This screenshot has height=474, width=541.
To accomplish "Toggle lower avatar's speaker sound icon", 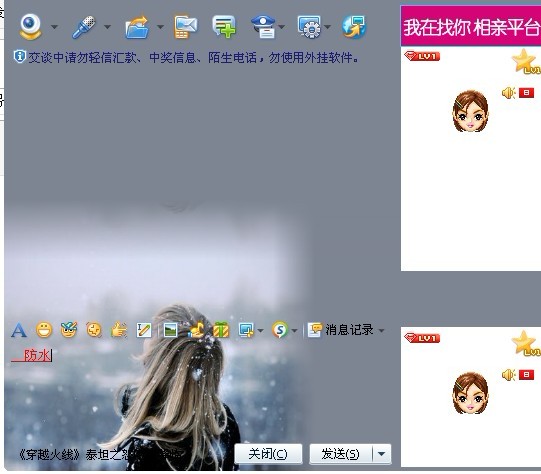I will (509, 375).
